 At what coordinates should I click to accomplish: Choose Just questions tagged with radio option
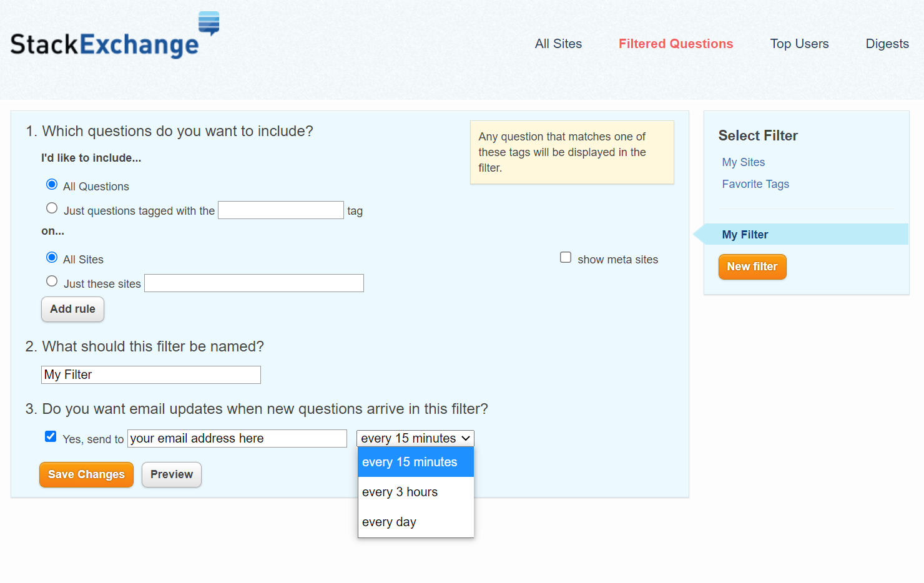point(52,208)
